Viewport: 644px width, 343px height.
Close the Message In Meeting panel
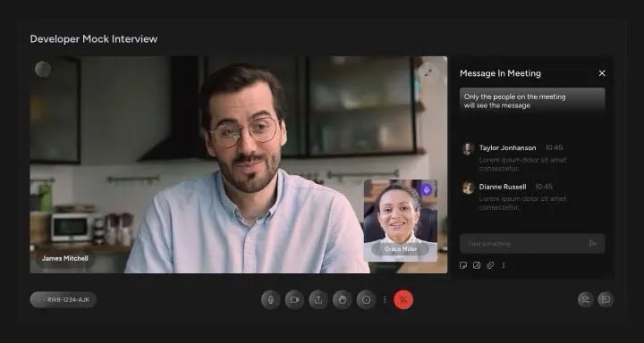pos(602,73)
